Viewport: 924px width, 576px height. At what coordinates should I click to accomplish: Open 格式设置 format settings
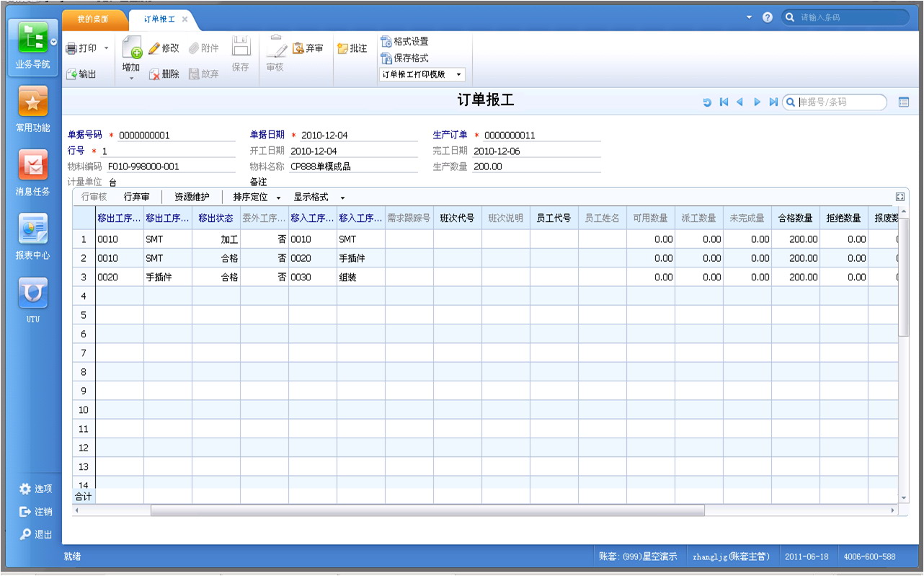pos(404,42)
